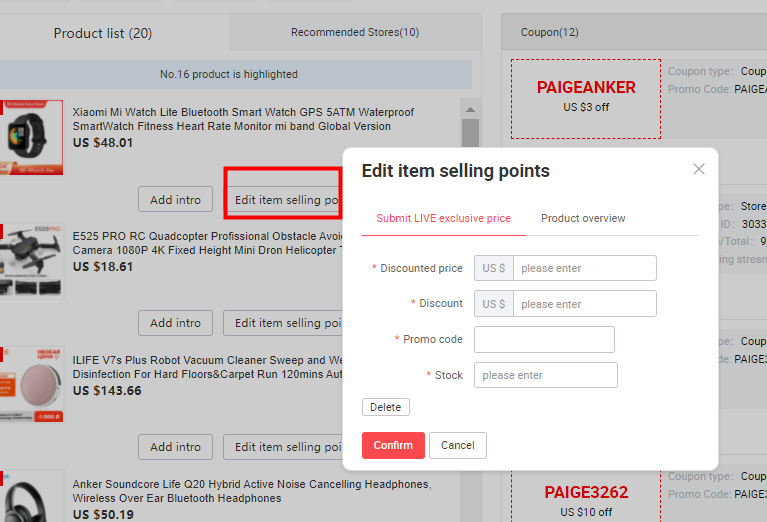Switch to Submit LIVE exclusive price tab
This screenshot has height=522, width=767.
tap(443, 218)
